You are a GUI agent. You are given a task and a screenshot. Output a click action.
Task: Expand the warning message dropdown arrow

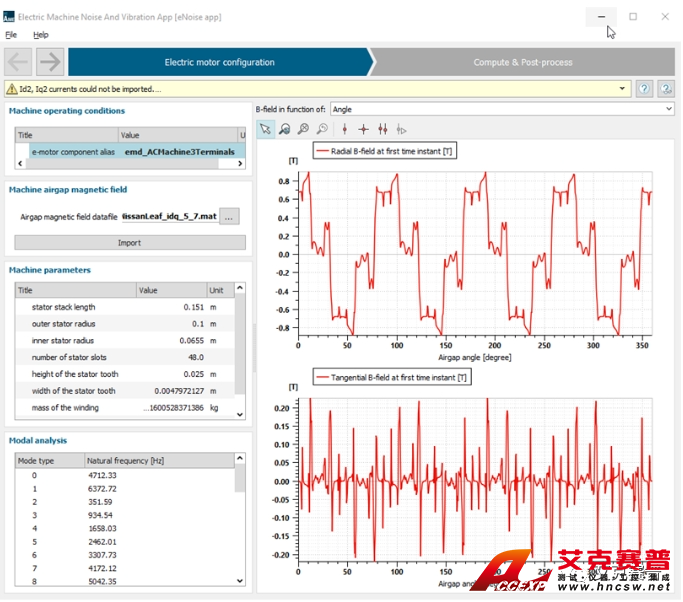pyautogui.click(x=623, y=89)
